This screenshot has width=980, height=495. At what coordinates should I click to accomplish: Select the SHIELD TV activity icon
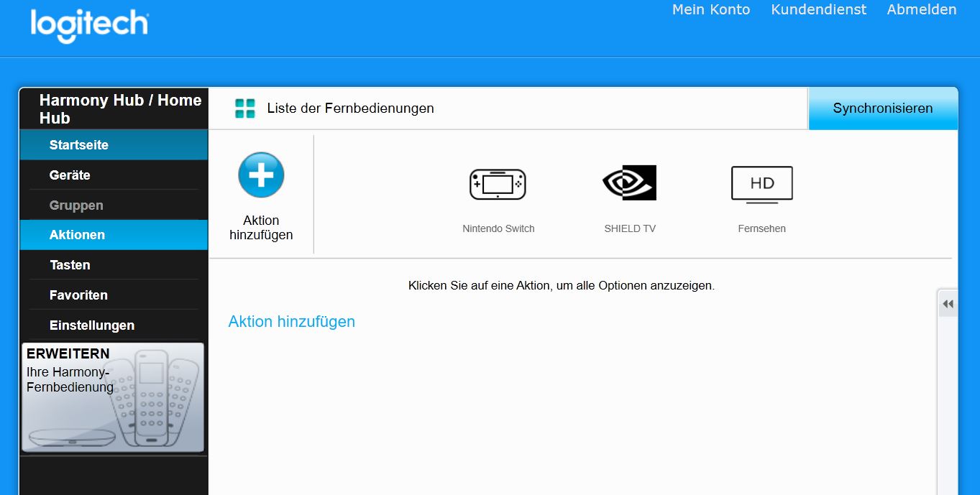pyautogui.click(x=629, y=182)
